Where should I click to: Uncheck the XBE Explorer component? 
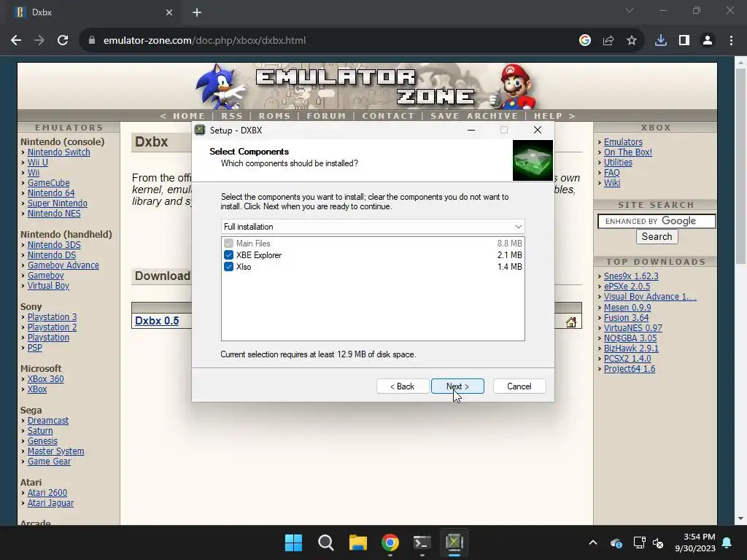point(228,255)
